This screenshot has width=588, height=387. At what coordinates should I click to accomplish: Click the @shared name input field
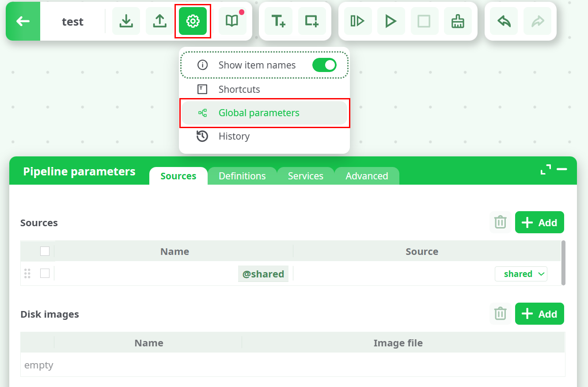[x=263, y=273]
